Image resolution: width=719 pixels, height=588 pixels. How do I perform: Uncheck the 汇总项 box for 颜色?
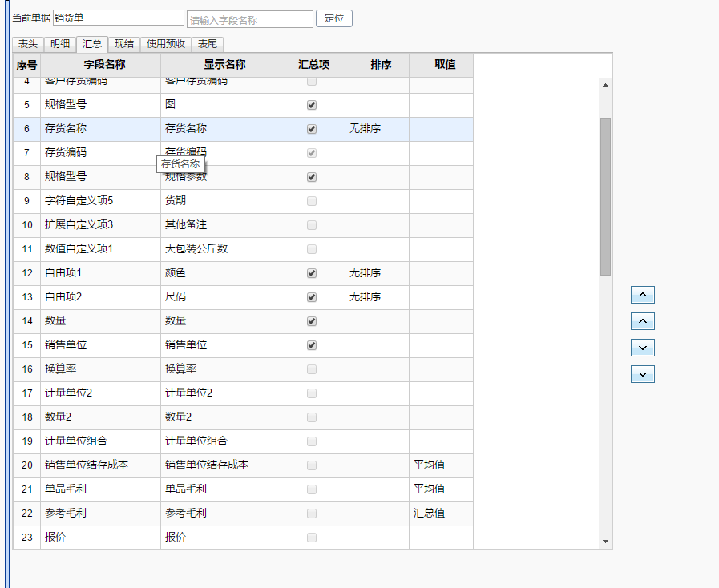tap(312, 273)
